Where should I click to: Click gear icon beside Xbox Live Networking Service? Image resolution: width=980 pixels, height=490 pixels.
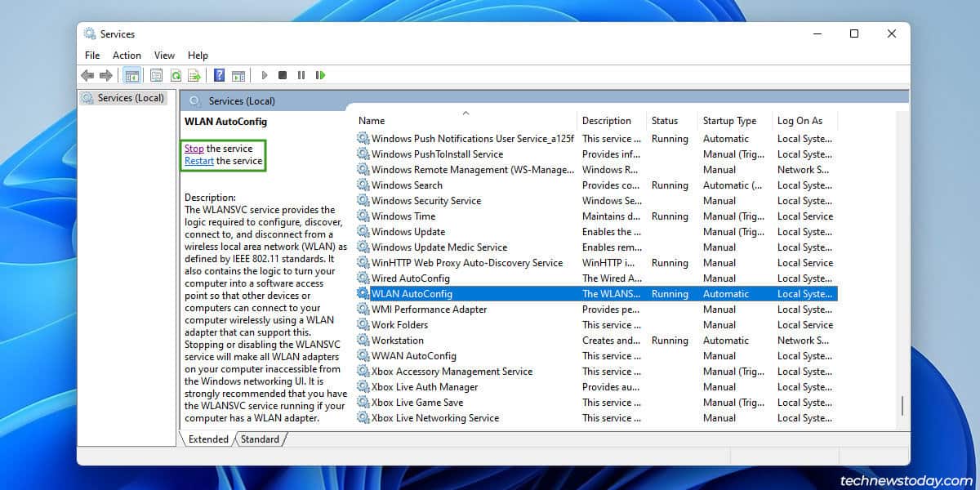click(x=363, y=418)
